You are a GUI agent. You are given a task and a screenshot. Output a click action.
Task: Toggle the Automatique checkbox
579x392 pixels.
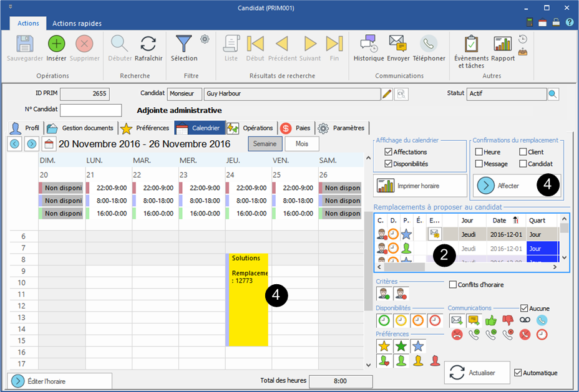pyautogui.click(x=518, y=373)
